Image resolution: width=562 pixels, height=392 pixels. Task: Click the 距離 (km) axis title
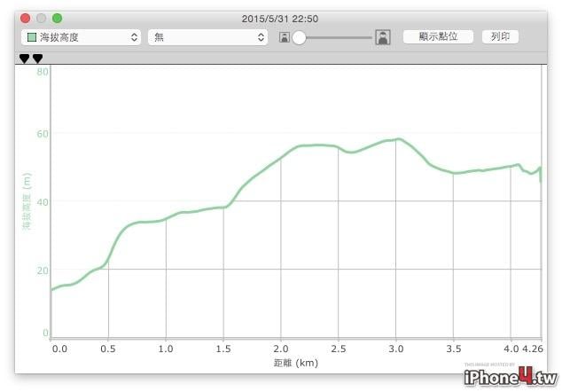point(296,363)
